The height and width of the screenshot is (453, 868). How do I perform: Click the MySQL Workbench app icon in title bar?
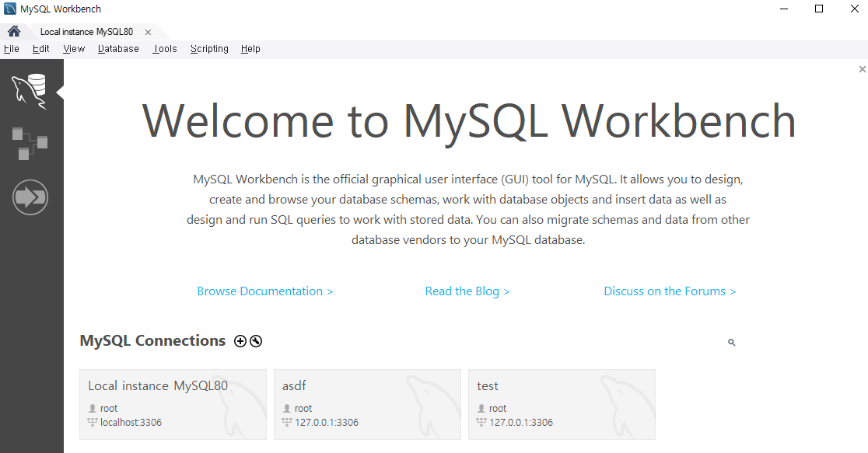pos(10,9)
